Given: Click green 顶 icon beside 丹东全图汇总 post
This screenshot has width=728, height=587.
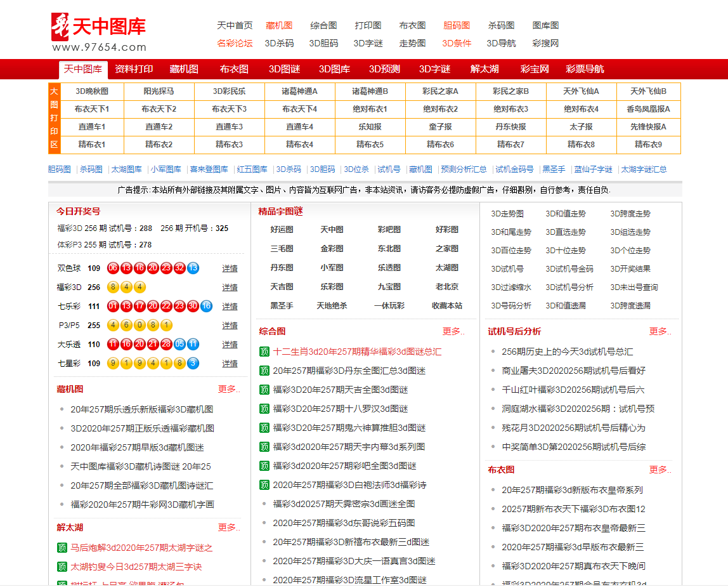Looking at the screenshot, I should [x=264, y=371].
